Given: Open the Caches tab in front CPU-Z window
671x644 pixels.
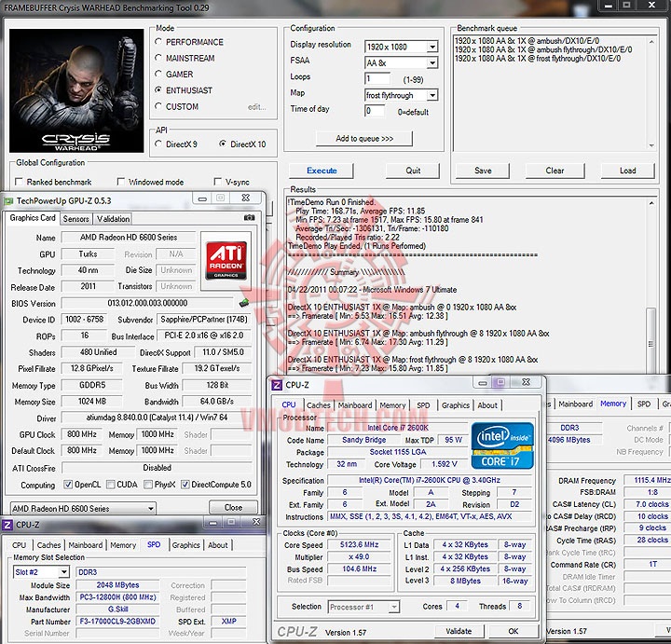Looking at the screenshot, I should coord(319,405).
